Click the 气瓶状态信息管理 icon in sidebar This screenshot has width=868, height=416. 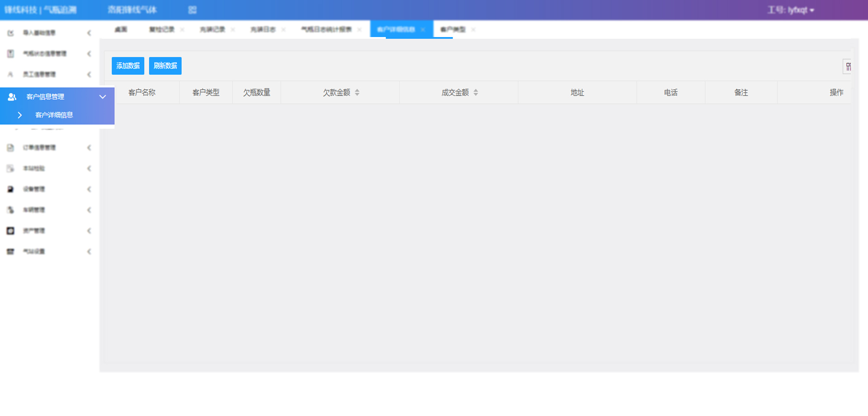point(10,54)
